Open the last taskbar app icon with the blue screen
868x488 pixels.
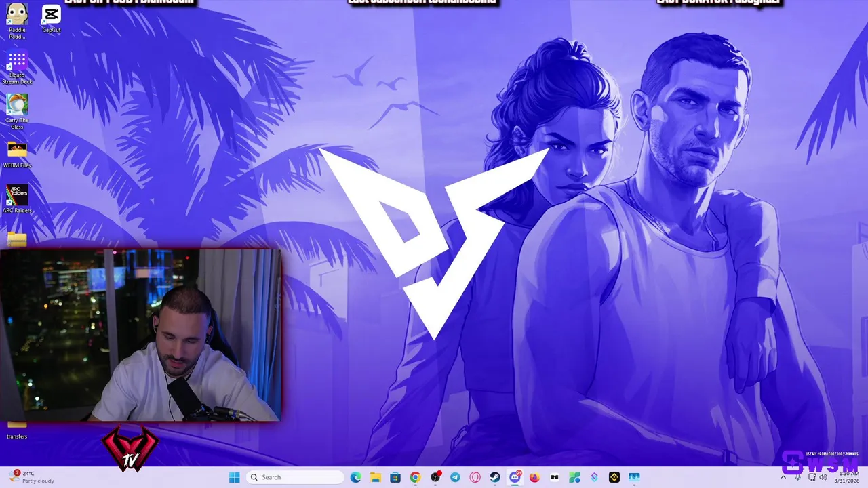[x=634, y=477]
